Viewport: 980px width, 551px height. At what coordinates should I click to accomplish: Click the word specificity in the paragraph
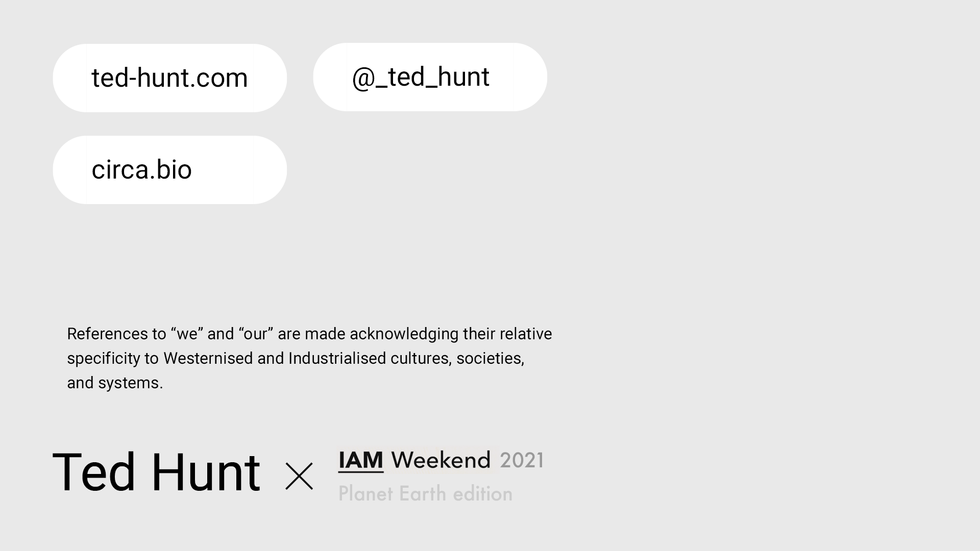pos(103,359)
